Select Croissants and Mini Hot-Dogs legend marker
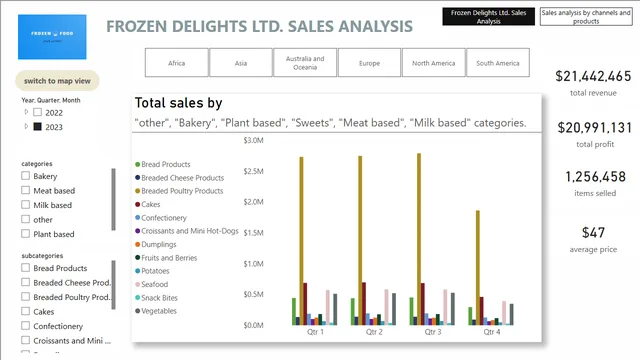This screenshot has width=640, height=360. pos(138,231)
